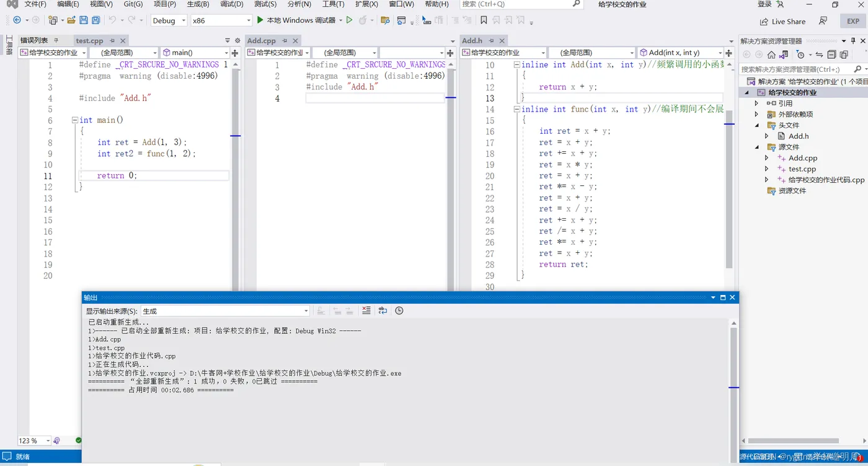Image resolution: width=868 pixels, height=466 pixels.
Task: Select Add.h file in Solution Explorer
Action: [799, 136]
